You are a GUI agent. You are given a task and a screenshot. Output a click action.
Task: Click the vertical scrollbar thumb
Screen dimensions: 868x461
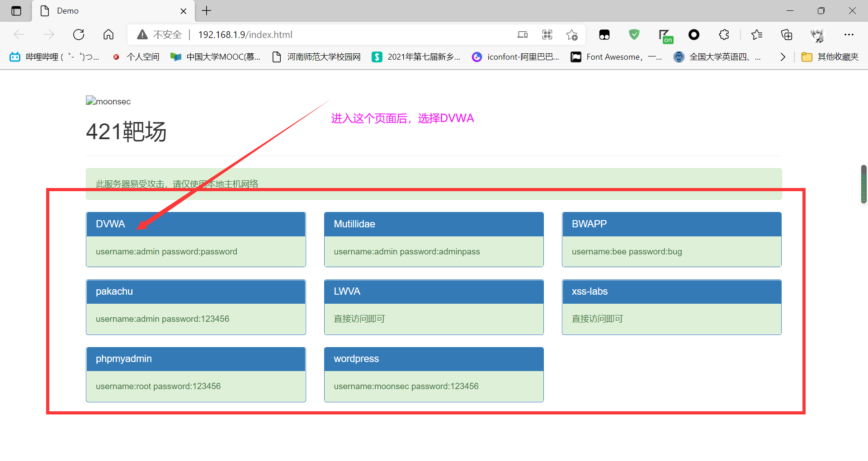(863, 184)
